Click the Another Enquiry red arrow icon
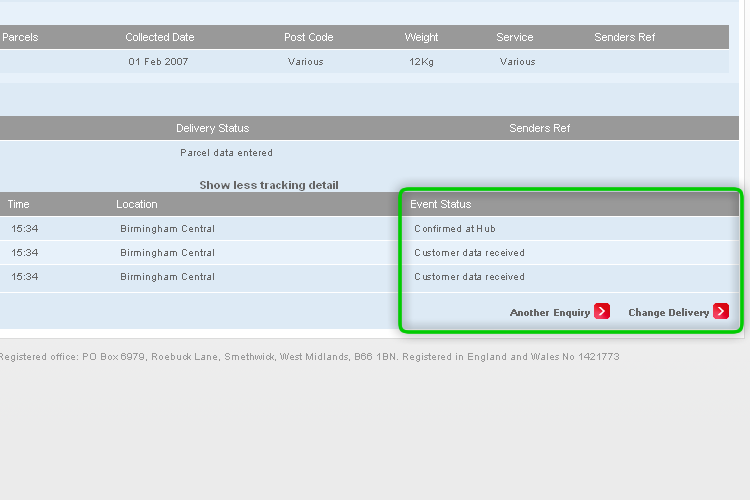The width and height of the screenshot is (750, 500). click(602, 311)
